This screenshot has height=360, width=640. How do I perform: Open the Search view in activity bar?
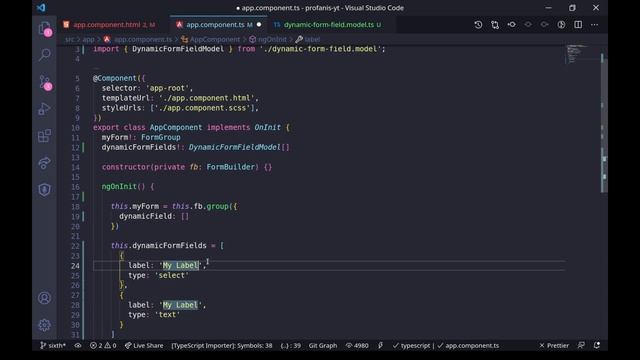click(x=44, y=54)
